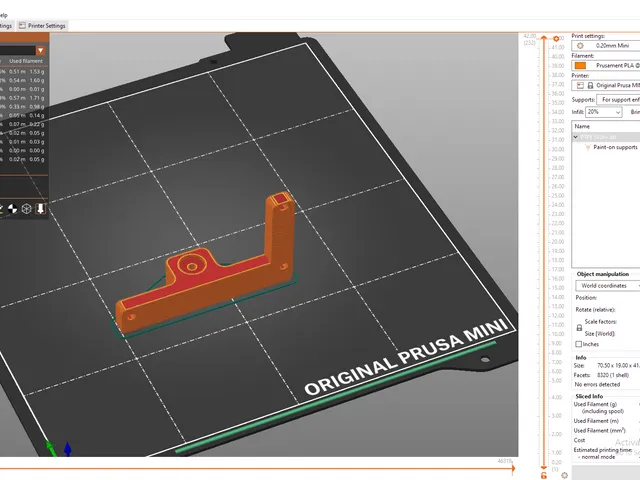This screenshot has height=480, width=640.
Task: Click the lock icon in Printer preset
Action: pyautogui.click(x=590, y=85)
